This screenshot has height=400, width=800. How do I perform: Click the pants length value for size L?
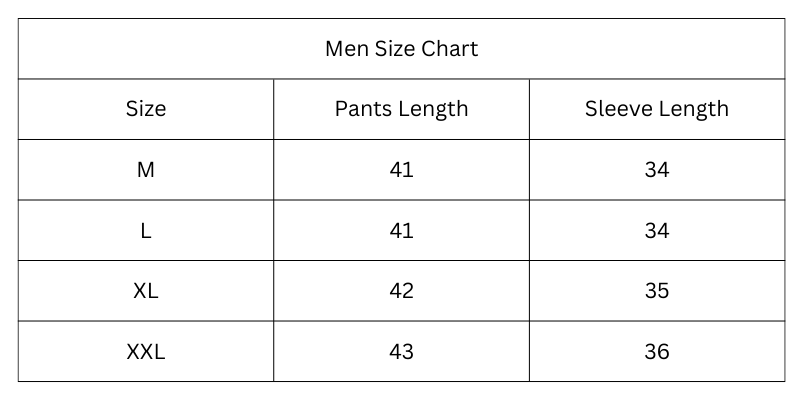[401, 231]
